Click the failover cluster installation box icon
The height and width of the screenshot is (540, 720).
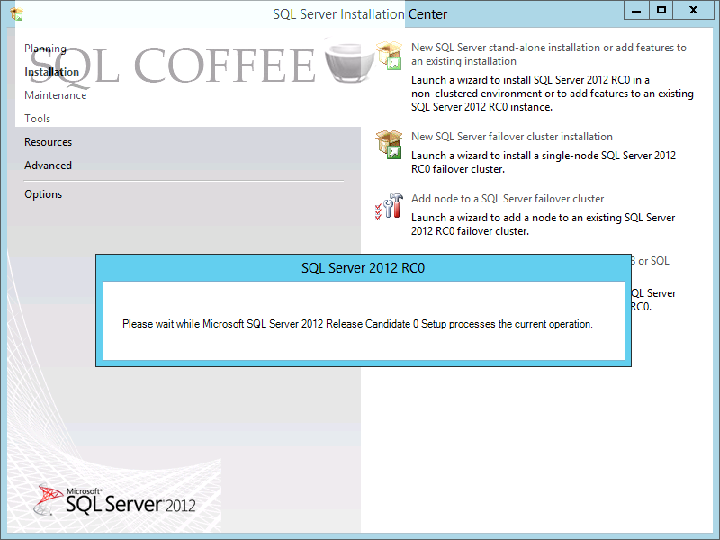[x=389, y=144]
